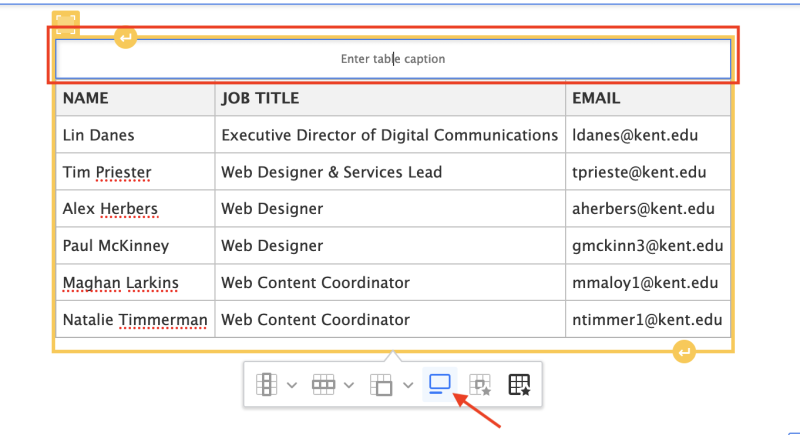The image size is (800, 435).
Task: Expand the merge cells dropdown arrow
Action: (x=408, y=384)
